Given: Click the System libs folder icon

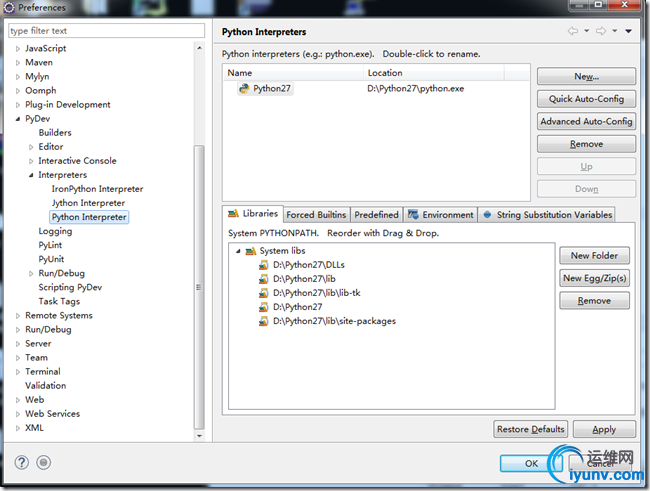Looking at the screenshot, I should click(250, 251).
